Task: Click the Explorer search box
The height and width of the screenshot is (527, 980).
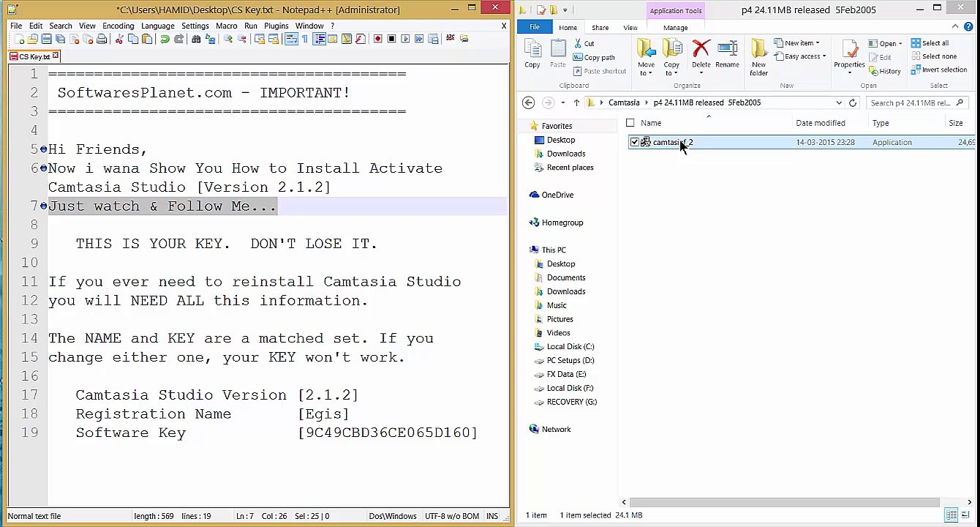Action: coord(917,102)
